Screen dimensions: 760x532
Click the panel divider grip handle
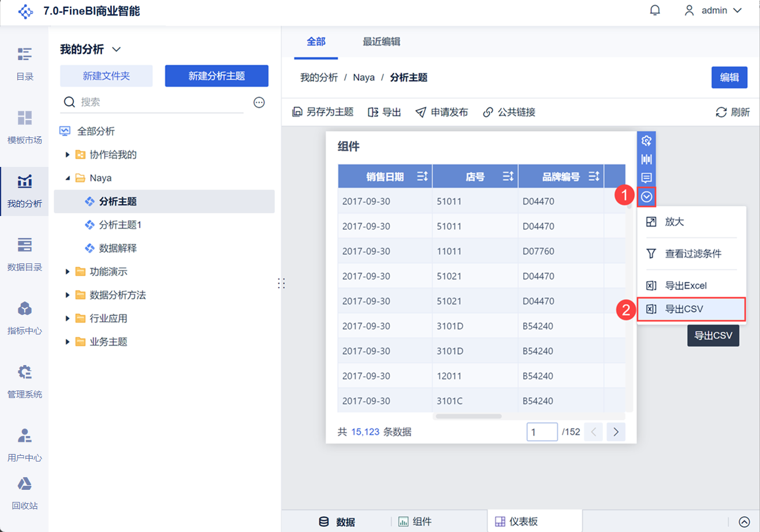[x=282, y=283]
